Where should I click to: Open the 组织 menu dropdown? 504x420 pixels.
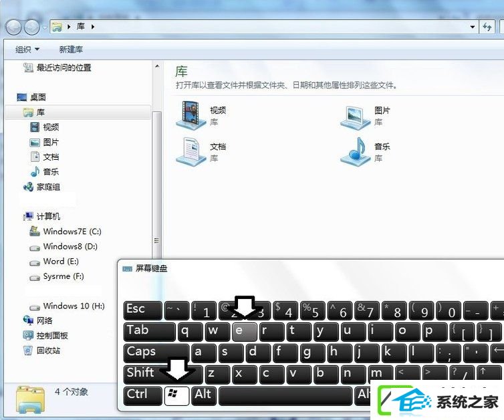coord(27,49)
